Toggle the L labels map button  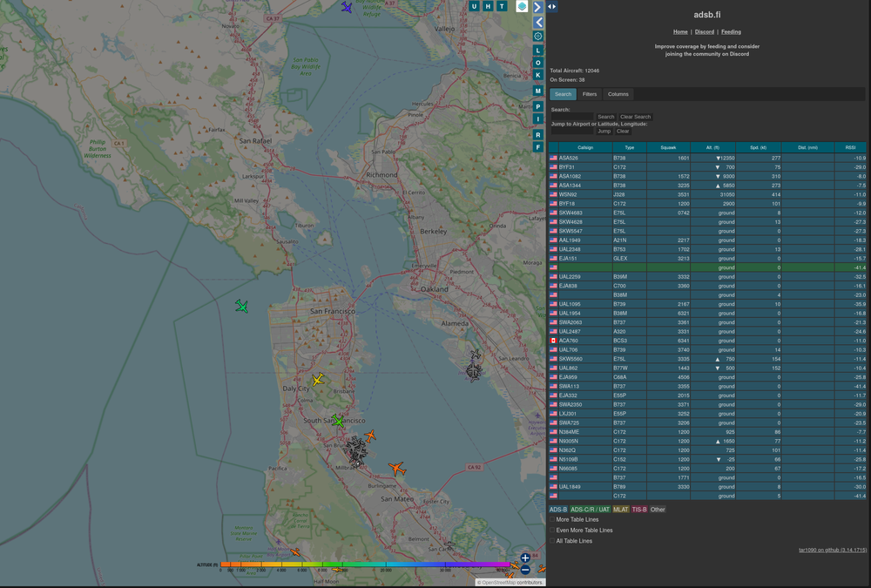(x=538, y=50)
